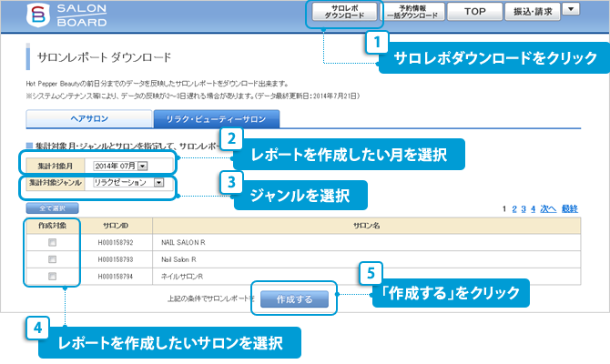Enable checkbox for ネイルサロンR
The width and height of the screenshot is (610, 364).
pos(52,276)
